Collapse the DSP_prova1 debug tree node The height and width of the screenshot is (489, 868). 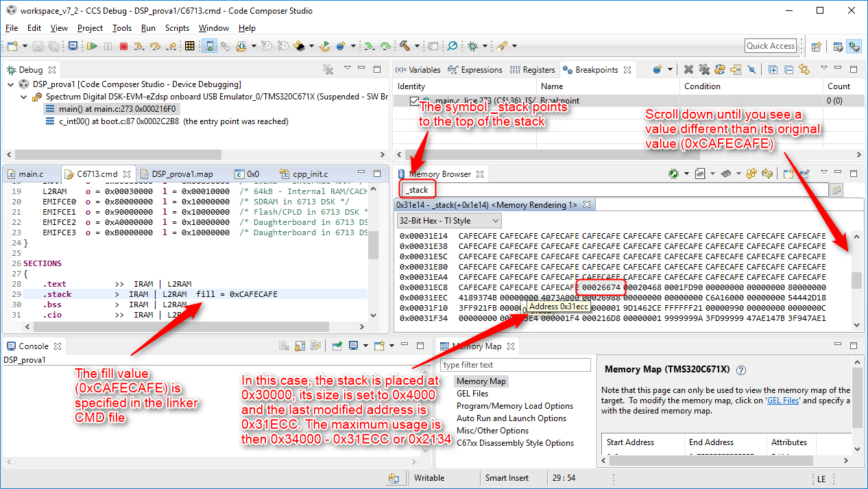tap(10, 84)
